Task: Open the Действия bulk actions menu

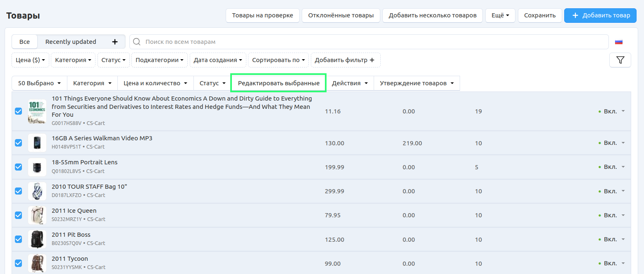Action: 350,83
